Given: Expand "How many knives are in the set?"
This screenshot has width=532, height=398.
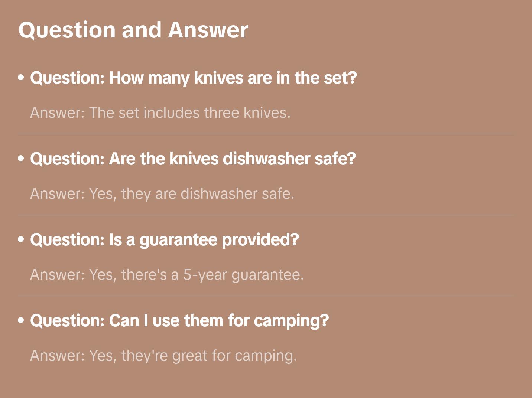Looking at the screenshot, I should coord(193,78).
